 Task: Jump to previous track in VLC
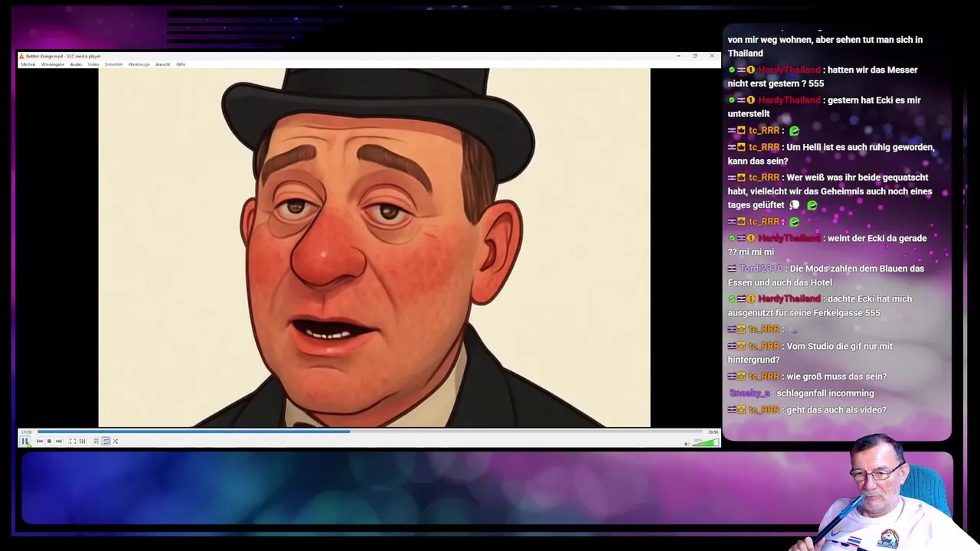coord(40,441)
